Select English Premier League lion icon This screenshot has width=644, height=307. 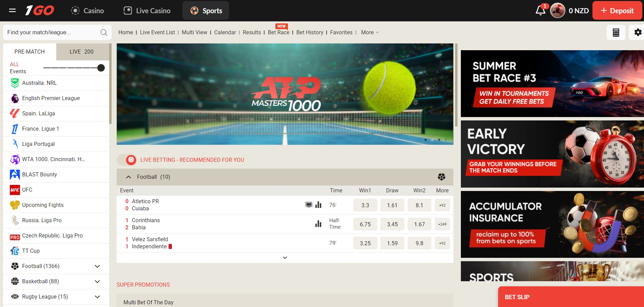tap(15, 98)
